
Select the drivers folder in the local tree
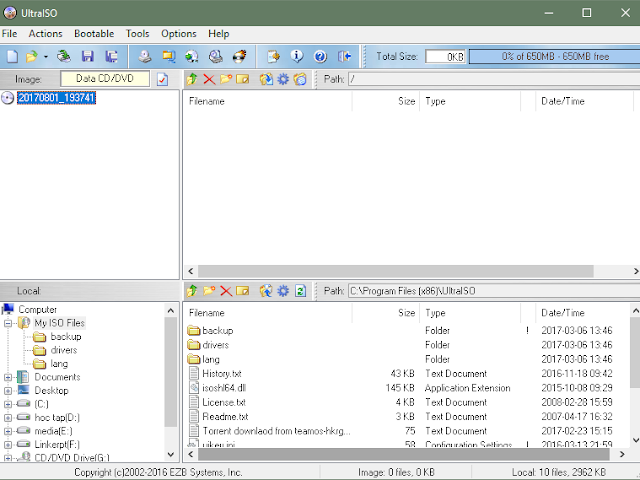64,350
